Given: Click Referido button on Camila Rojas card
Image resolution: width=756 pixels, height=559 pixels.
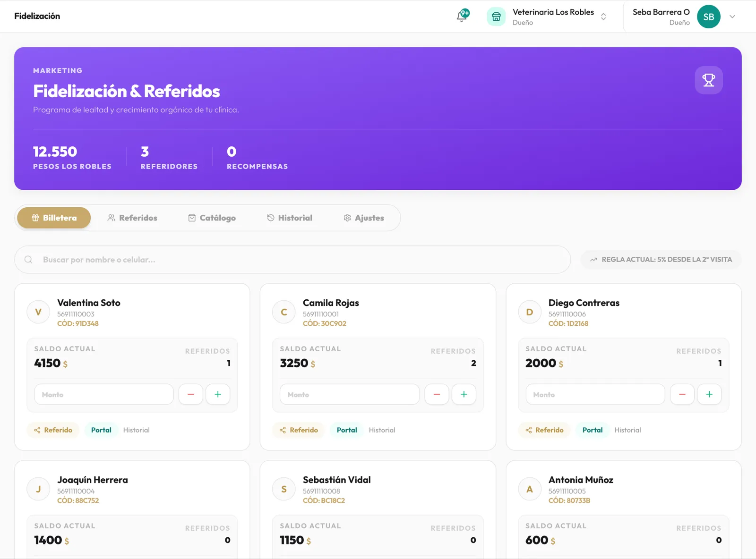Looking at the screenshot, I should point(299,430).
